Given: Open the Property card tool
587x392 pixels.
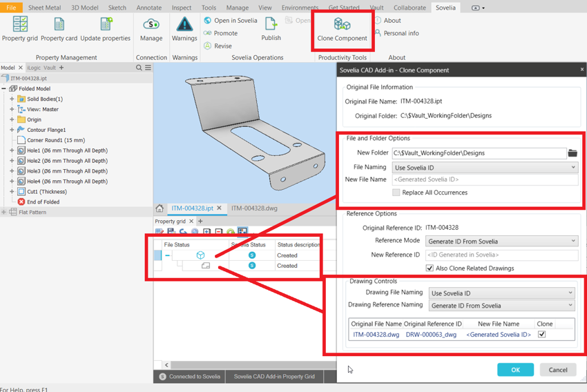Looking at the screenshot, I should pos(59,29).
